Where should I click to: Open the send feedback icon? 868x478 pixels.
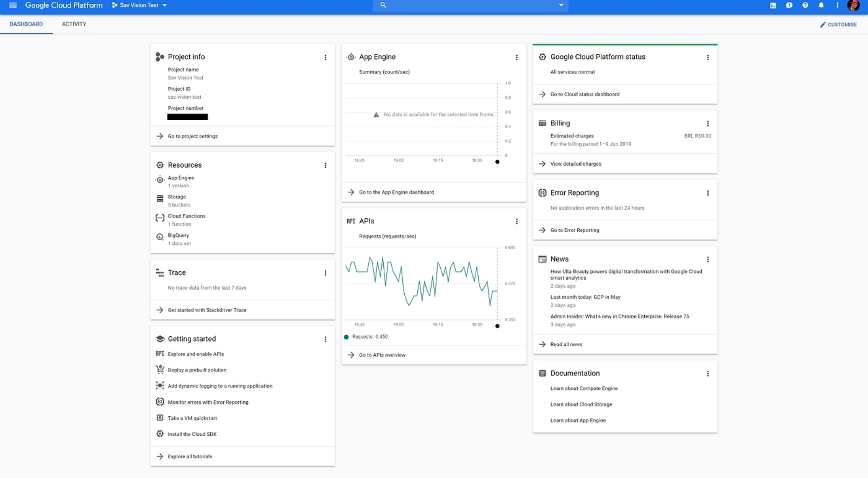(x=789, y=5)
